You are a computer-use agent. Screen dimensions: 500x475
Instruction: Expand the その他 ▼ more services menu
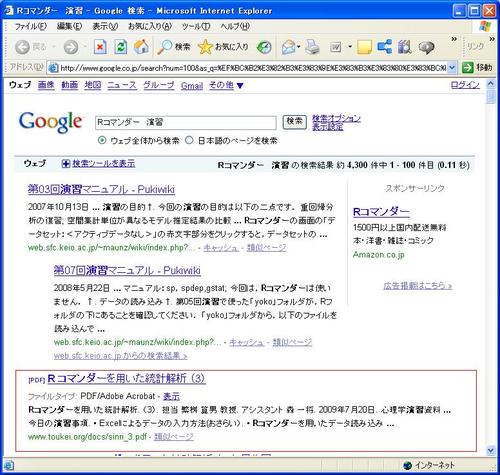[x=226, y=85]
